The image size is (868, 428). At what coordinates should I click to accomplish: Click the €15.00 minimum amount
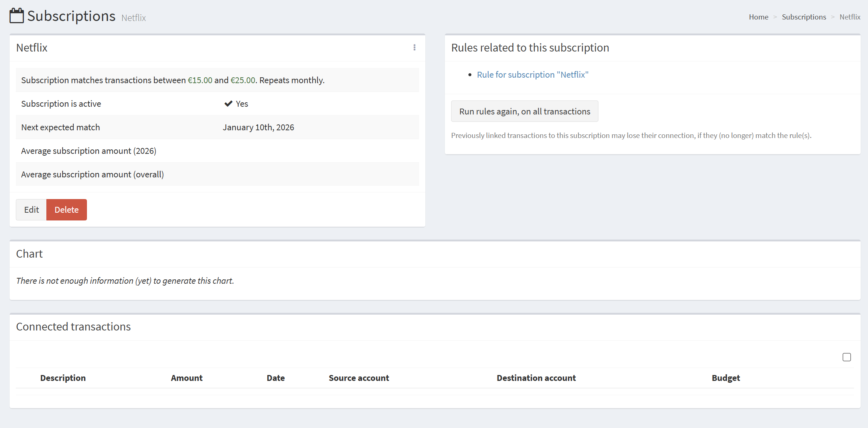tap(200, 80)
